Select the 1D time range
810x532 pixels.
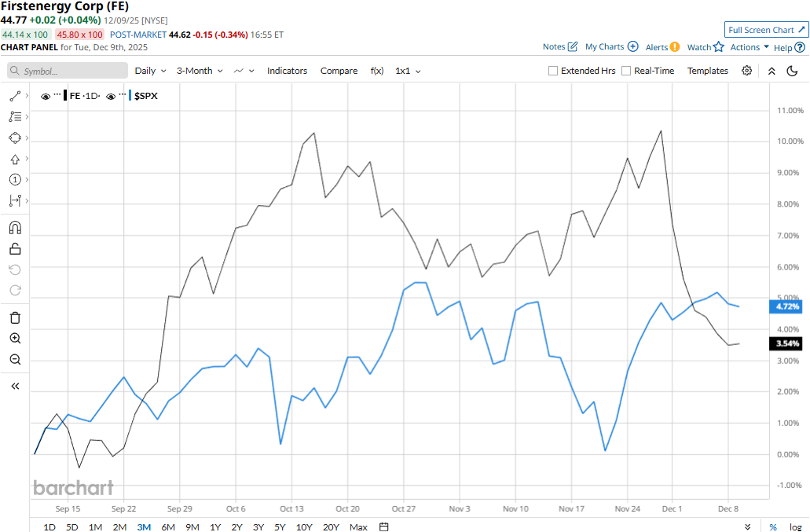[49, 526]
